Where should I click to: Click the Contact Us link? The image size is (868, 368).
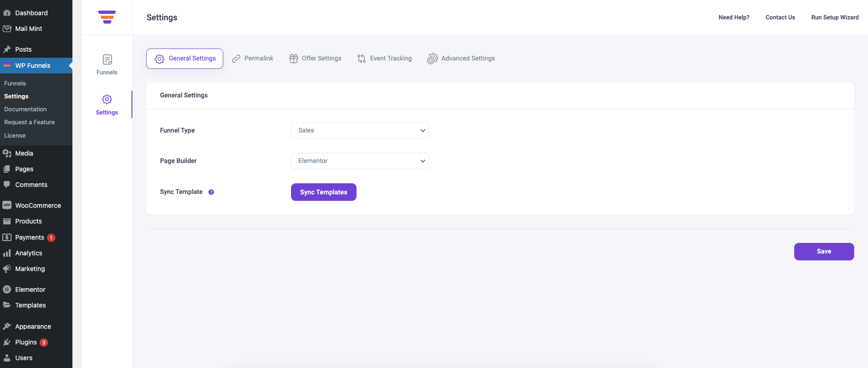pyautogui.click(x=780, y=18)
